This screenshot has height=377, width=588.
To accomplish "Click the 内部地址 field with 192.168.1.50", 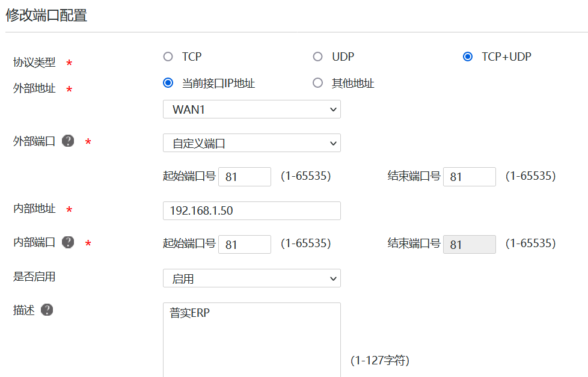I will tap(251, 210).
